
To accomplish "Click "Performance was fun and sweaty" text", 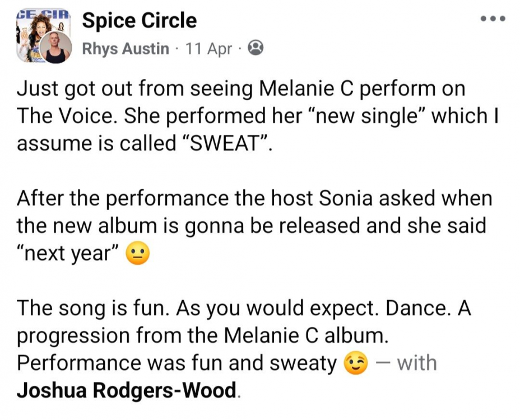I will point(177,363).
